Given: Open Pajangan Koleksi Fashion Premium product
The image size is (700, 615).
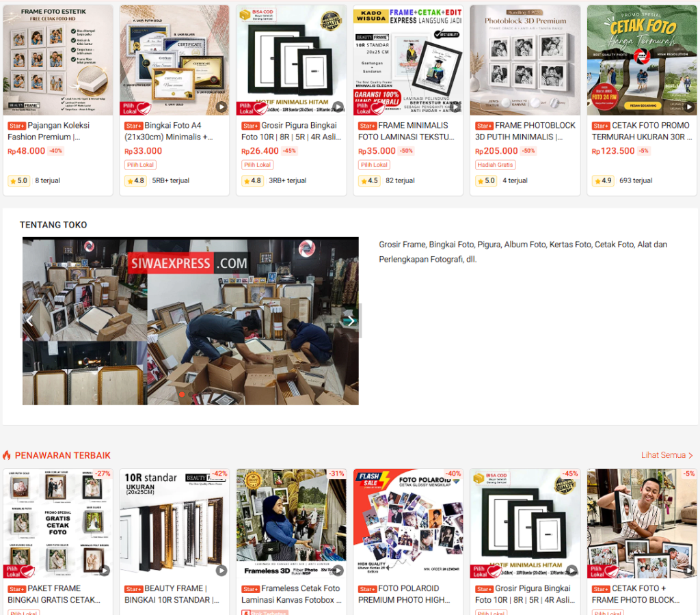Looking at the screenshot, I should tap(58, 131).
